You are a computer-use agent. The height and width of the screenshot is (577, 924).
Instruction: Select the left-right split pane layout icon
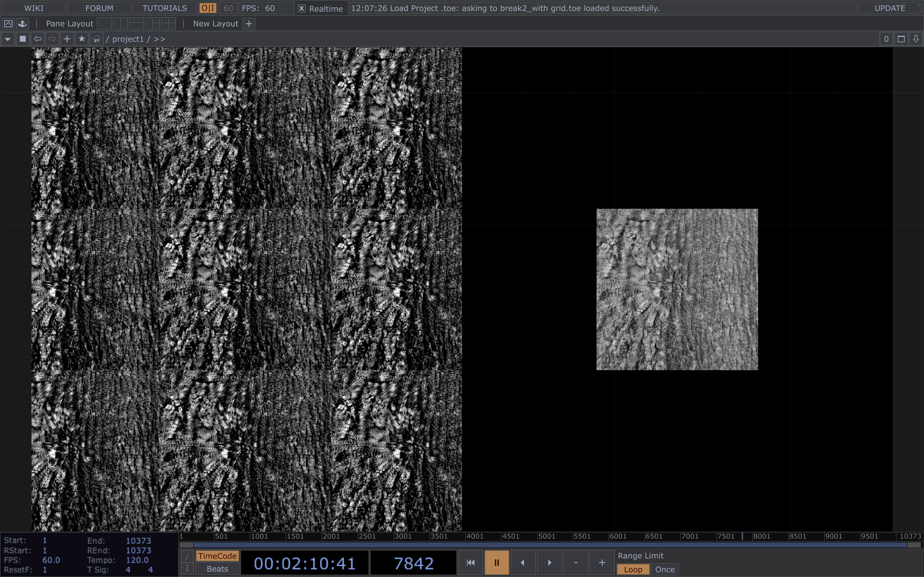120,24
